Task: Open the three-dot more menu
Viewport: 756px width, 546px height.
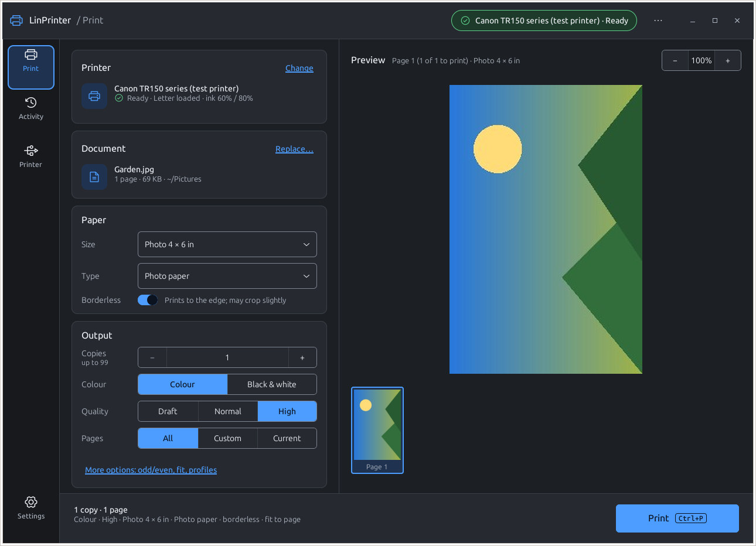Action: coord(658,21)
